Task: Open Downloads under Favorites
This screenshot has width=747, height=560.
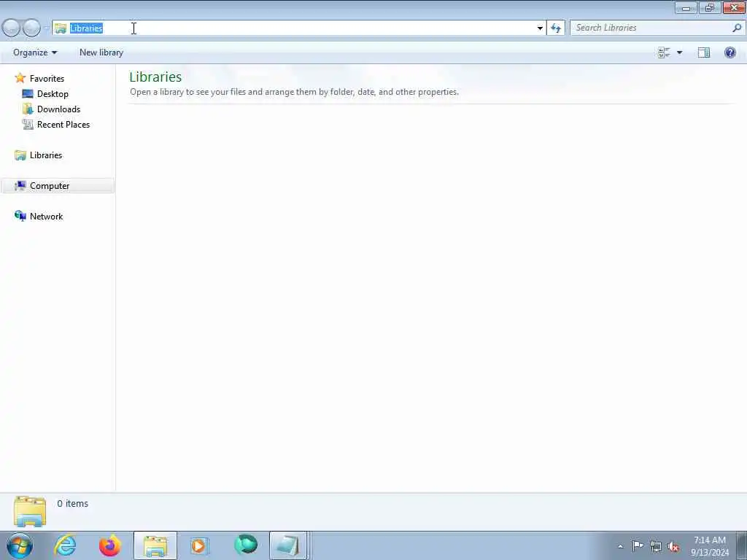Action: [58, 109]
